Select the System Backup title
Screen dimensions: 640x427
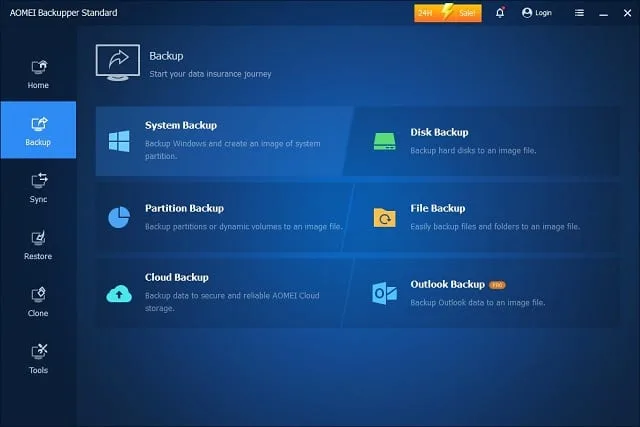point(181,125)
